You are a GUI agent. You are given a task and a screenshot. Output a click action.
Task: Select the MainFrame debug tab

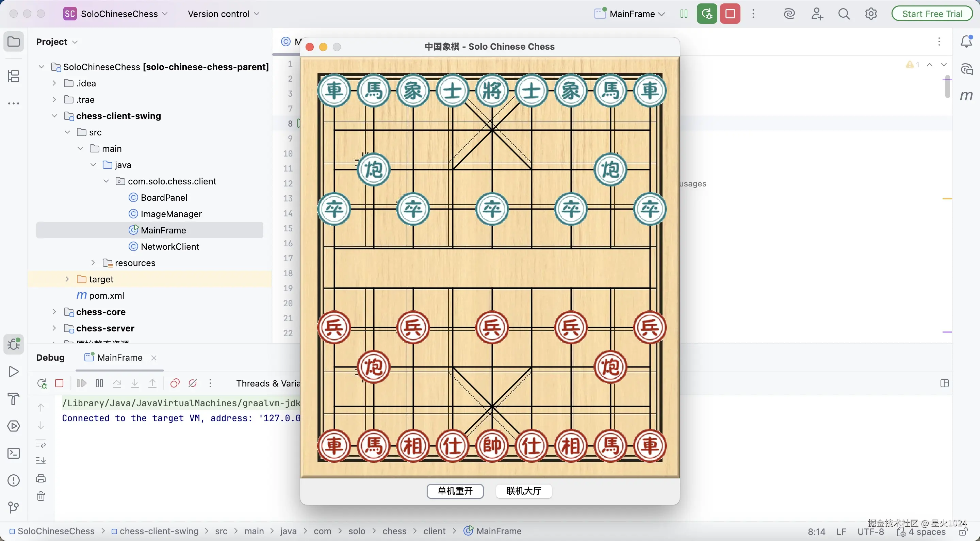pos(119,358)
